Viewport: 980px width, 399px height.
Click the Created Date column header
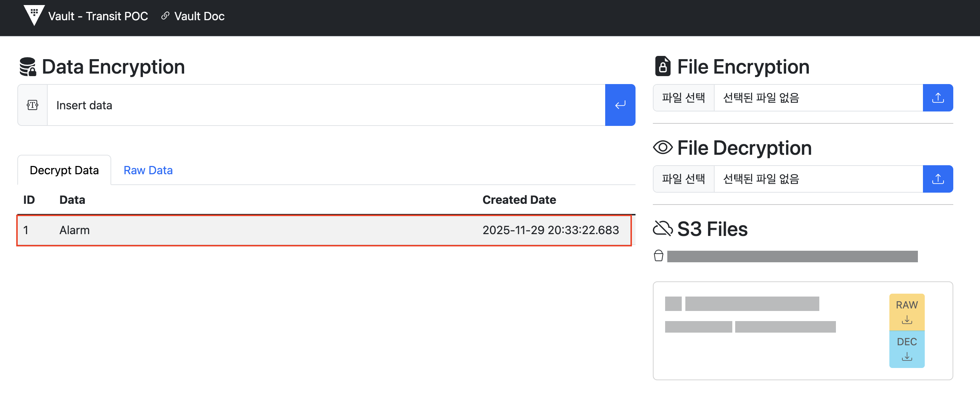(519, 200)
